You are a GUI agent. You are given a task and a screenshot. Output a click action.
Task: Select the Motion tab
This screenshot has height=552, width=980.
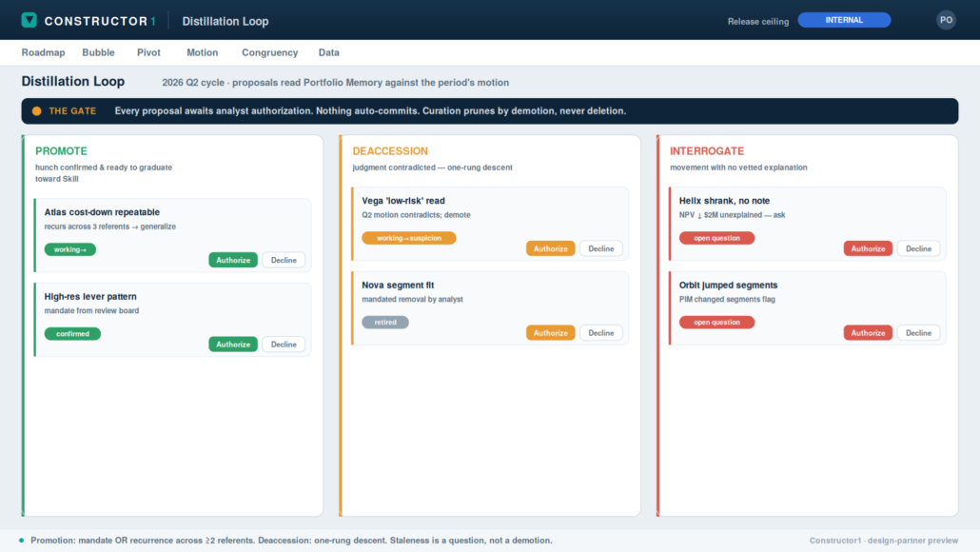[x=203, y=52]
